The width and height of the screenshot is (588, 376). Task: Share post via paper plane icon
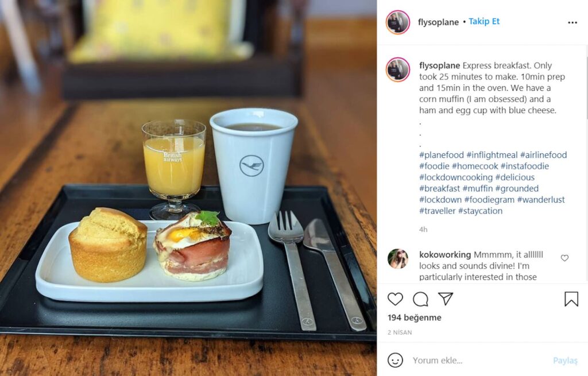tap(446, 299)
